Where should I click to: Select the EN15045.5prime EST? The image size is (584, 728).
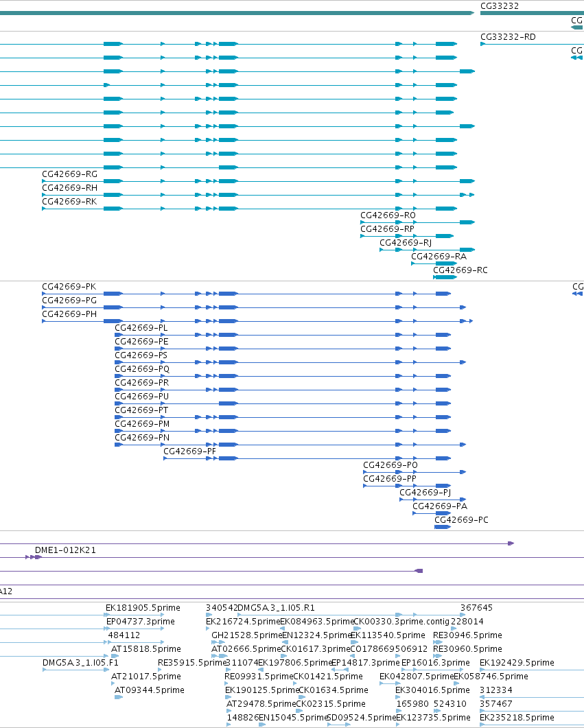pos(294,717)
